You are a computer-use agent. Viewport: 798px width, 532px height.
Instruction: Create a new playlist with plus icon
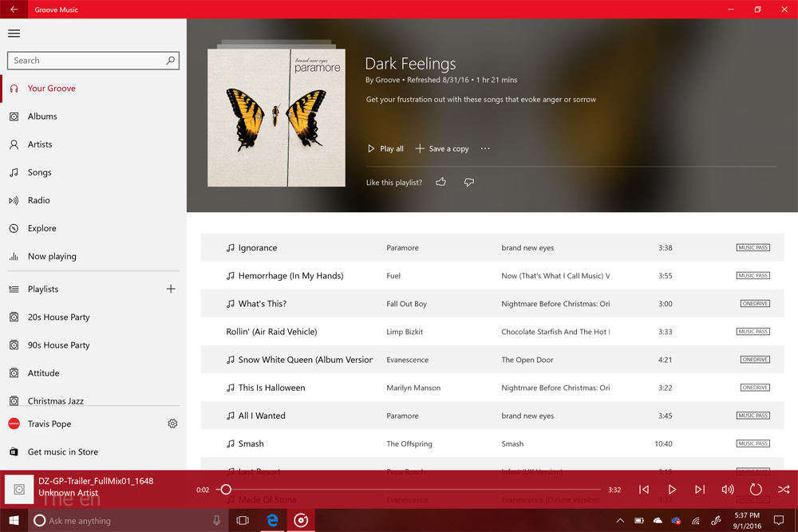171,289
